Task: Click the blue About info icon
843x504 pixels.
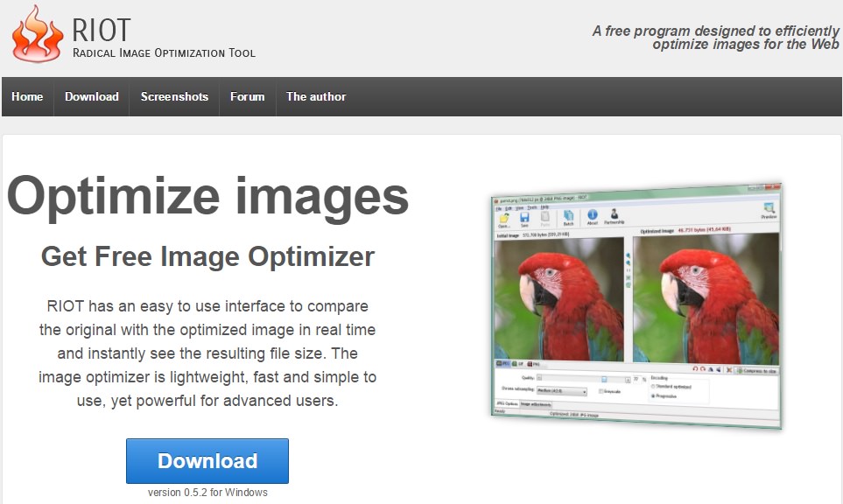Action: [592, 214]
